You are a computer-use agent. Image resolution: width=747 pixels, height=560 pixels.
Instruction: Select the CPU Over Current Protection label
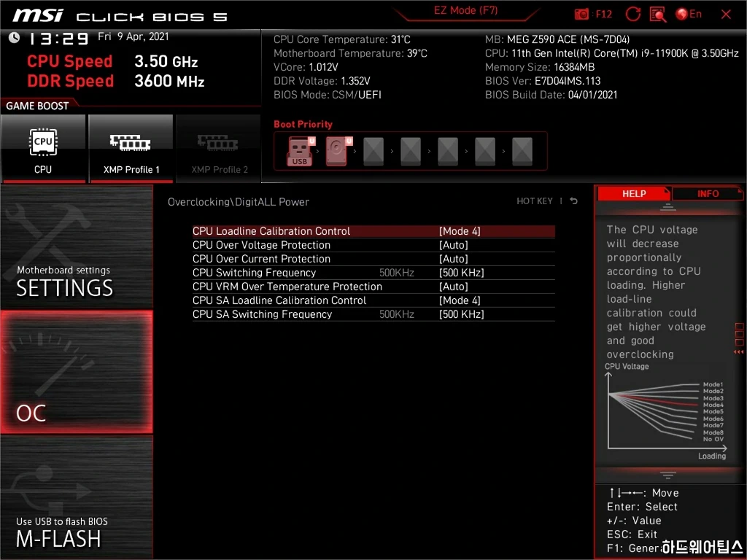tap(262, 259)
